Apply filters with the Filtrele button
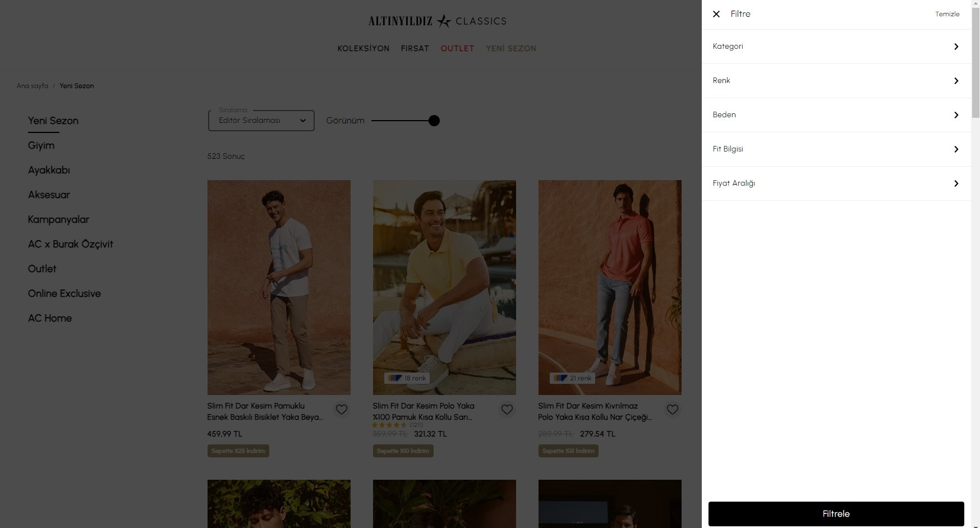 836,514
